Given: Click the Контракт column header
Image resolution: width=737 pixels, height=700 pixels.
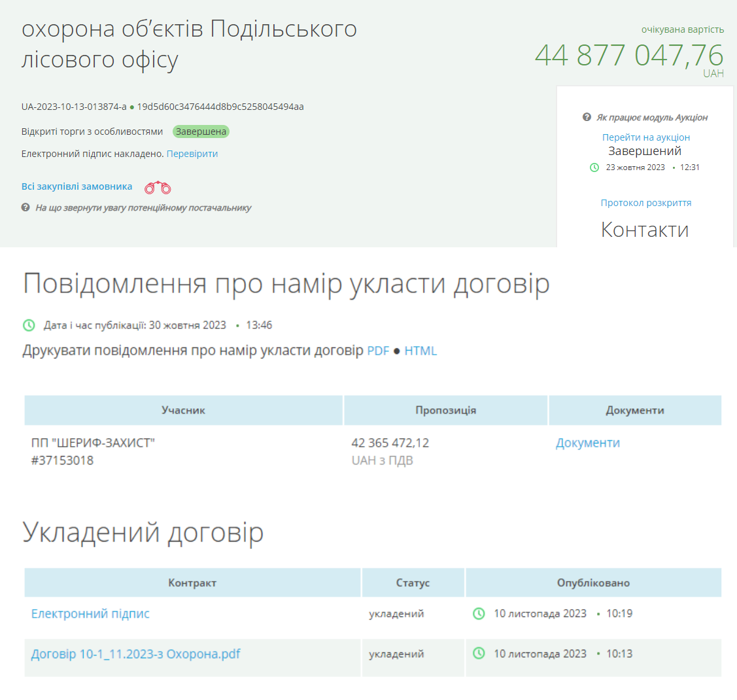Looking at the screenshot, I should [x=192, y=583].
